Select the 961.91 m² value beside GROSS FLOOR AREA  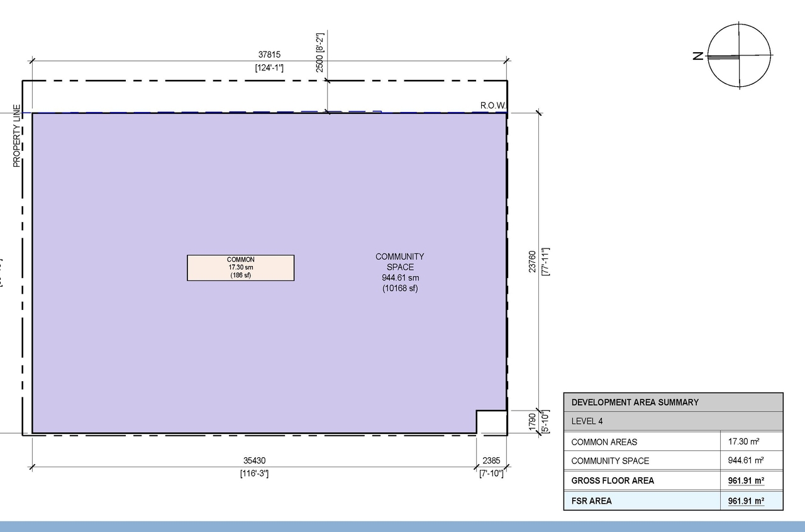pos(746,481)
